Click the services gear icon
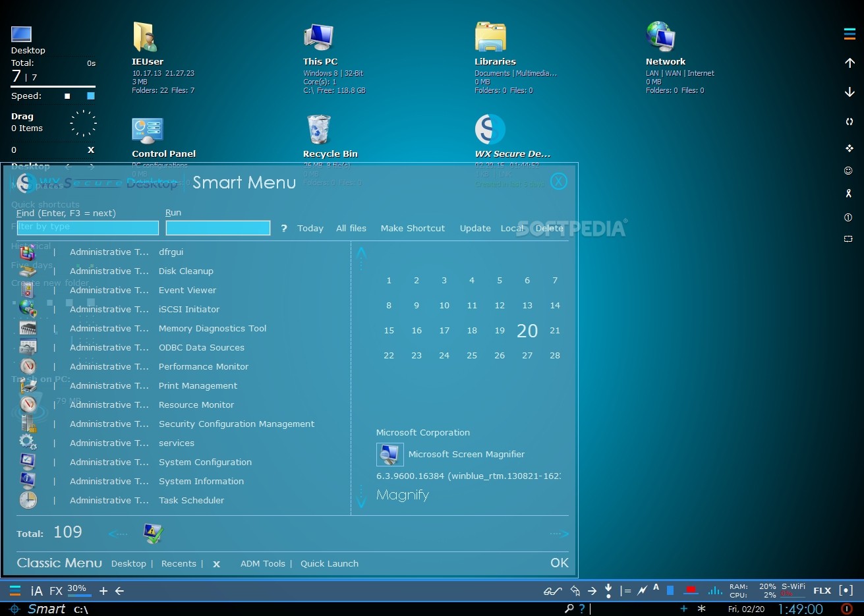Image resolution: width=864 pixels, height=616 pixels. 28,443
